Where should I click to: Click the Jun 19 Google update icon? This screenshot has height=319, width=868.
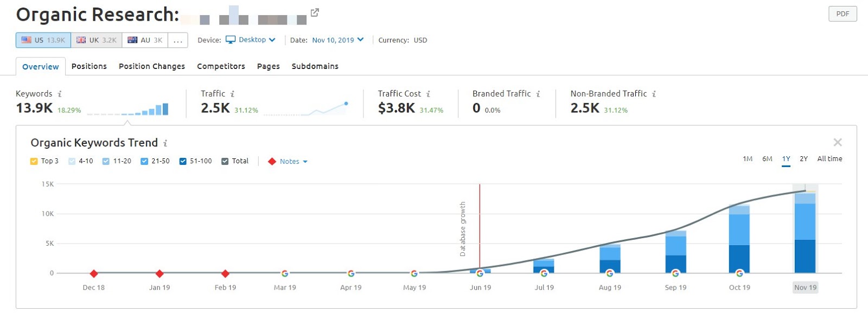click(480, 273)
